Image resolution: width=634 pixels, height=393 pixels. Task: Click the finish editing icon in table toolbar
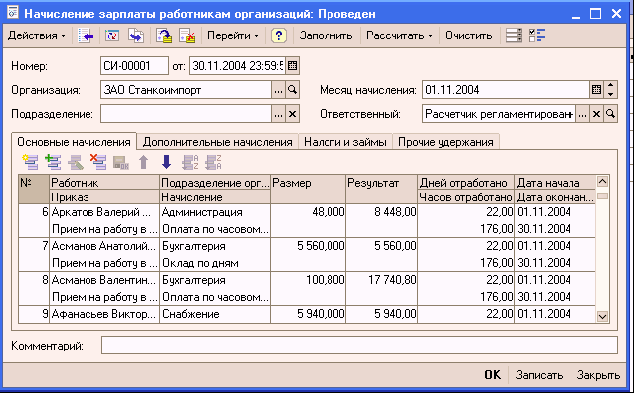120,162
